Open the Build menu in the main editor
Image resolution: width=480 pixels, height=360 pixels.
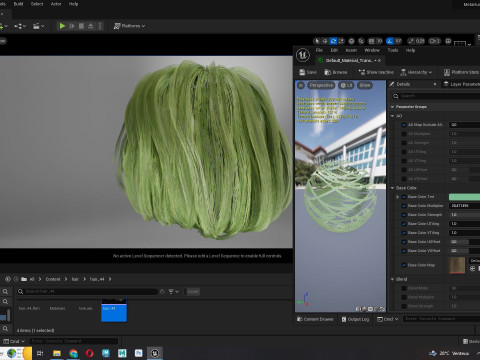tap(18, 4)
